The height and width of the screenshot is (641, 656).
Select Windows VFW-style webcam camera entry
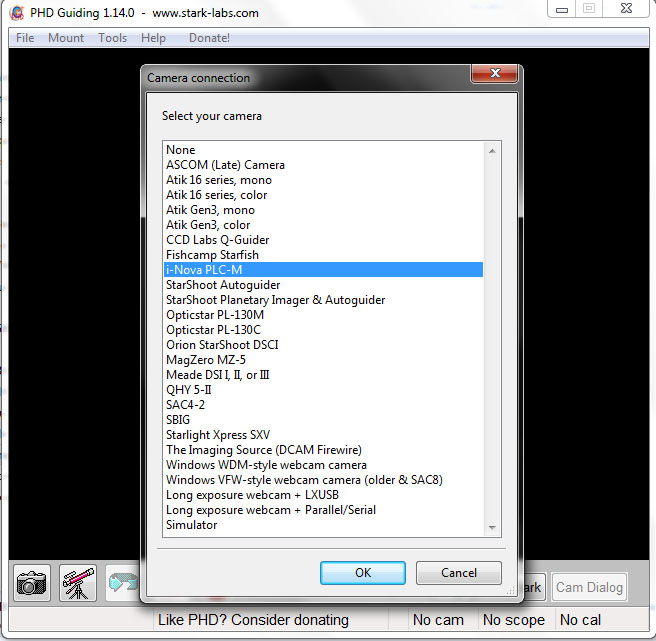[x=323, y=480]
